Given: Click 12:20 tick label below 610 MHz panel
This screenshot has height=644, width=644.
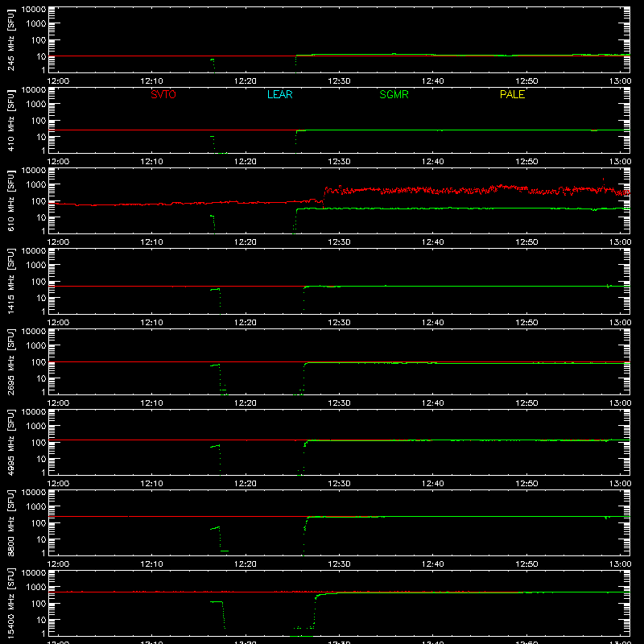Looking at the screenshot, I should pyautogui.click(x=246, y=242).
